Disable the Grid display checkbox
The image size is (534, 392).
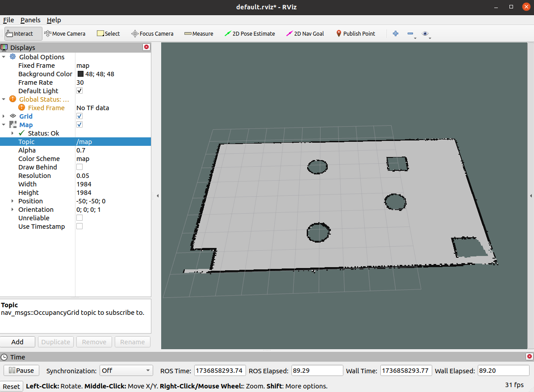coord(79,116)
